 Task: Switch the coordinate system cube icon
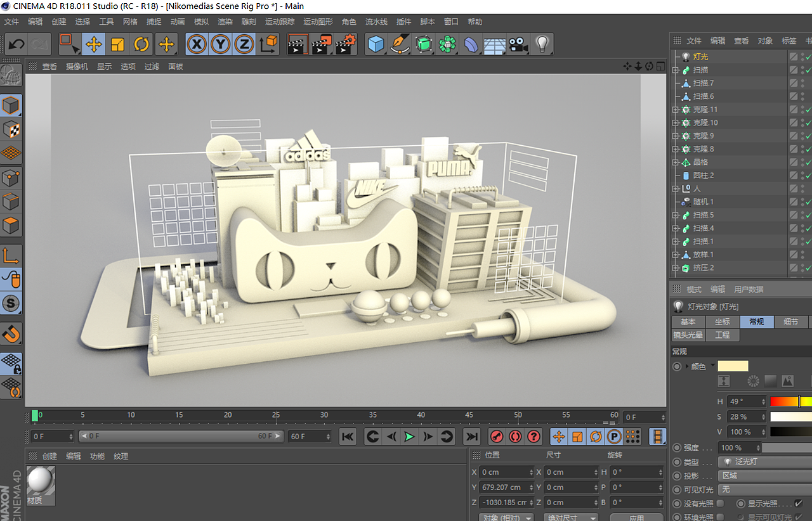pos(269,44)
